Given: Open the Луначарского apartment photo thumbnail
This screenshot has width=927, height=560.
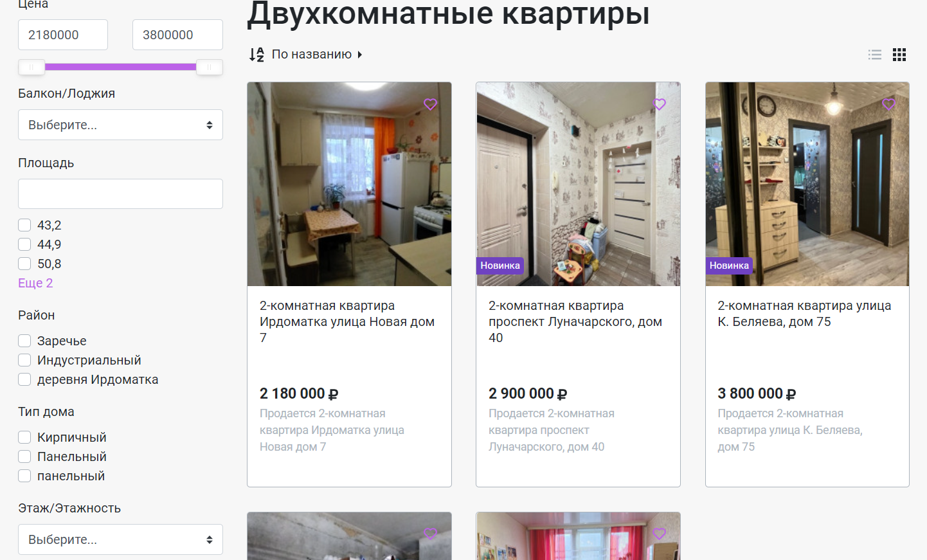Looking at the screenshot, I should [578, 184].
